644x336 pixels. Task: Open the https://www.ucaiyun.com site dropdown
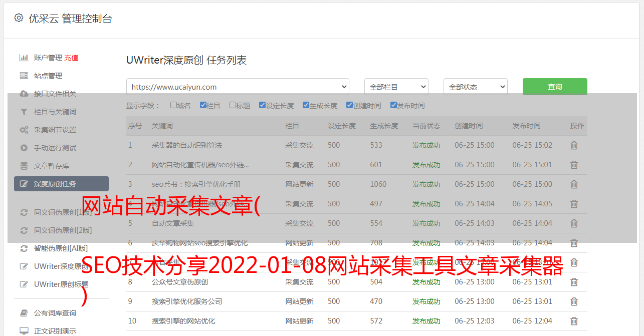(238, 87)
